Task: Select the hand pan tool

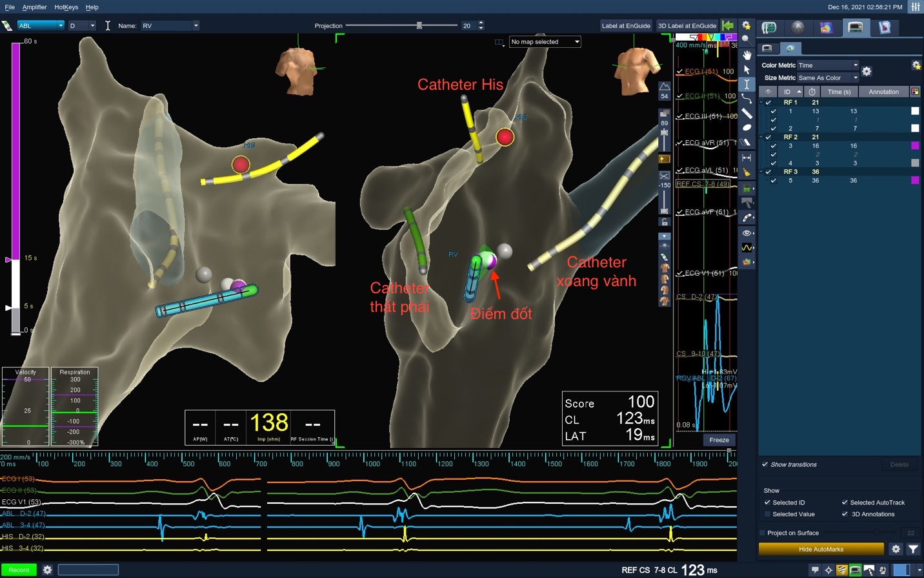Action: (747, 55)
